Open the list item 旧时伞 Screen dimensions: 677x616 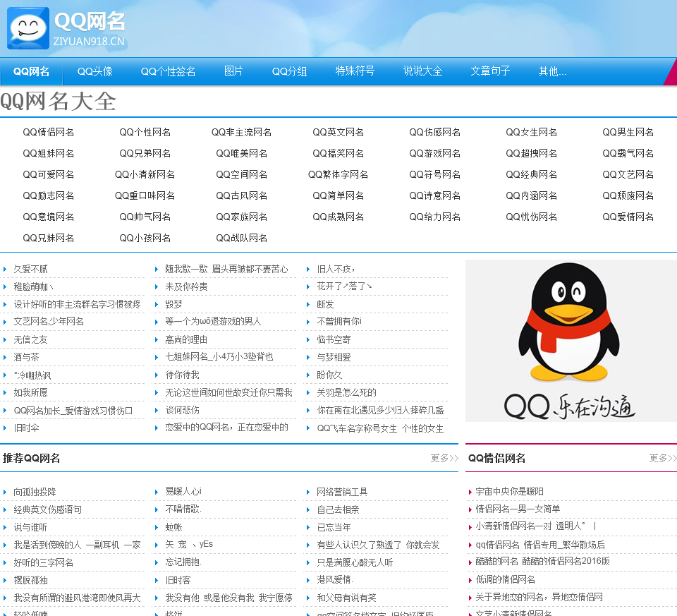(26, 428)
